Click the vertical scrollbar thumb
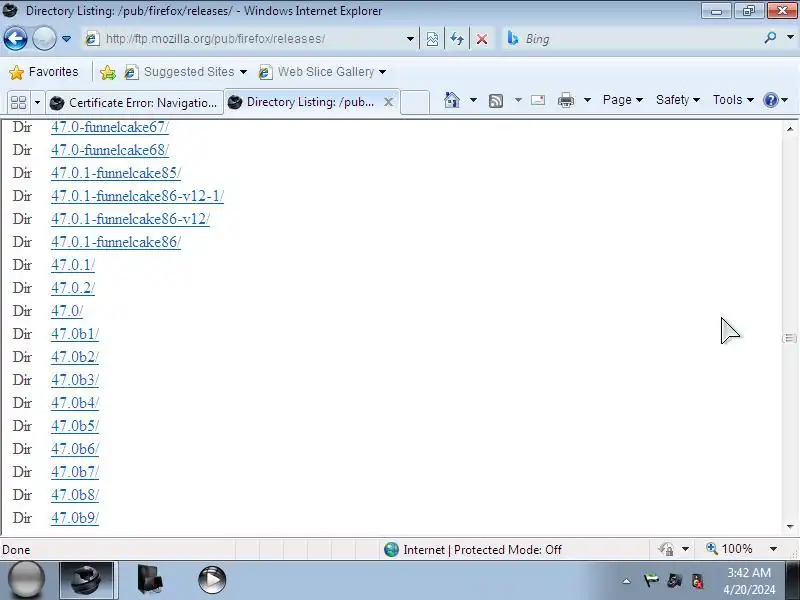This screenshot has width=800, height=600. click(790, 338)
